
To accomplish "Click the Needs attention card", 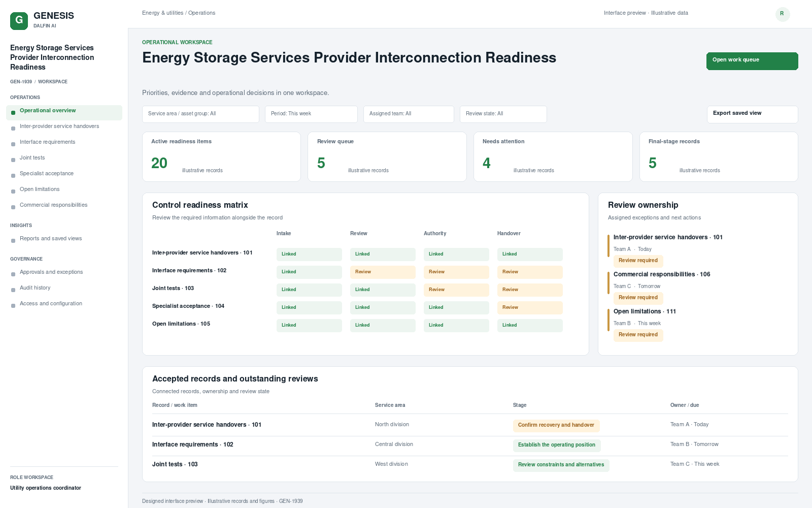I will 553,156.
